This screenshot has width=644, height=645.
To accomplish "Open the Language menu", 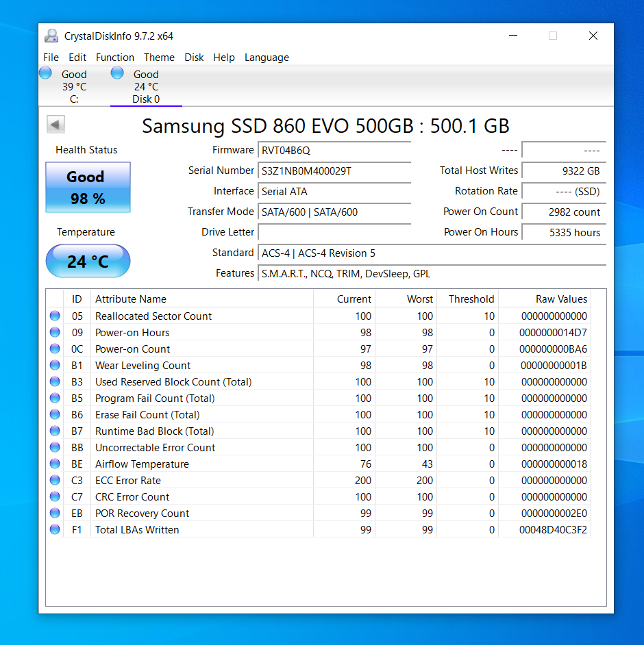I will coord(267,58).
